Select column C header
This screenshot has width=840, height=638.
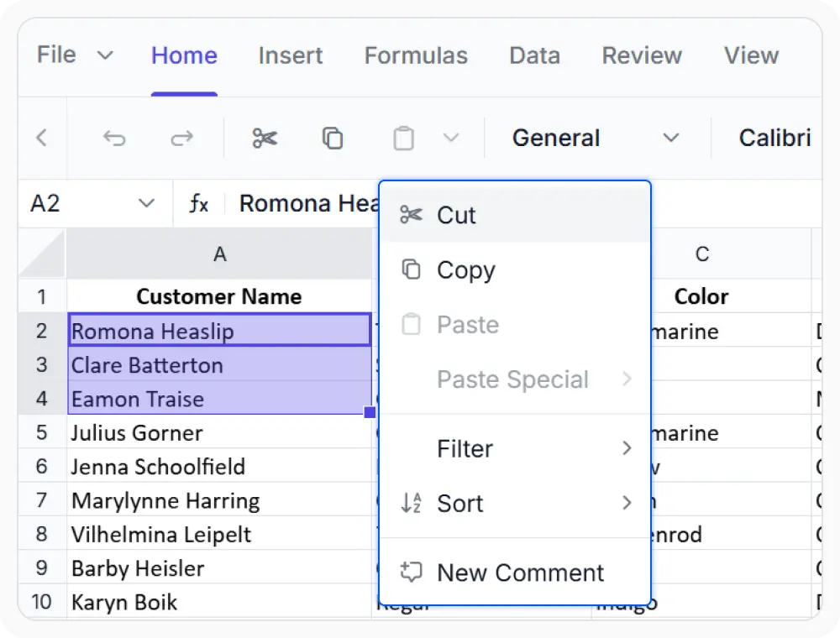point(701,254)
